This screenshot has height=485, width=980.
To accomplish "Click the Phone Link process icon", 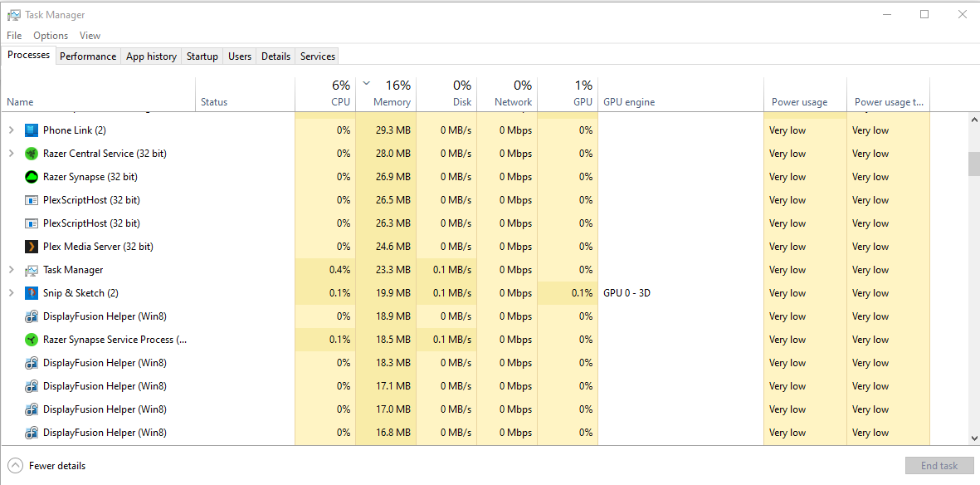I will pos(32,130).
